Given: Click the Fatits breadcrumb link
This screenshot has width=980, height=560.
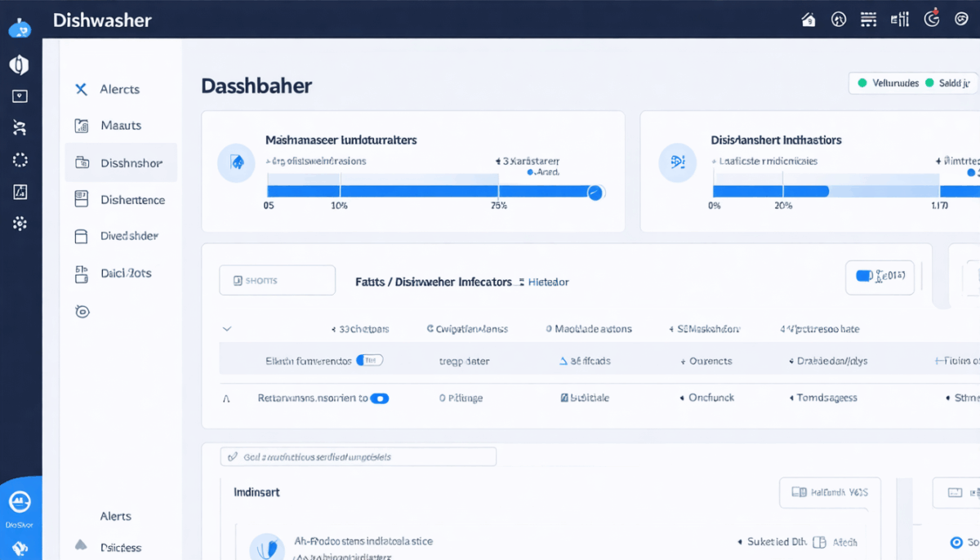Looking at the screenshot, I should pyautogui.click(x=371, y=282).
